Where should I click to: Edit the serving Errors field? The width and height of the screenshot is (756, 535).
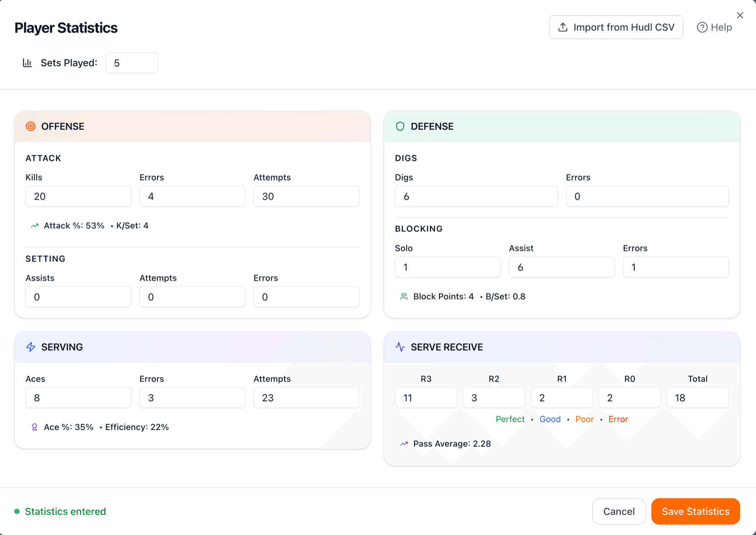tap(192, 398)
